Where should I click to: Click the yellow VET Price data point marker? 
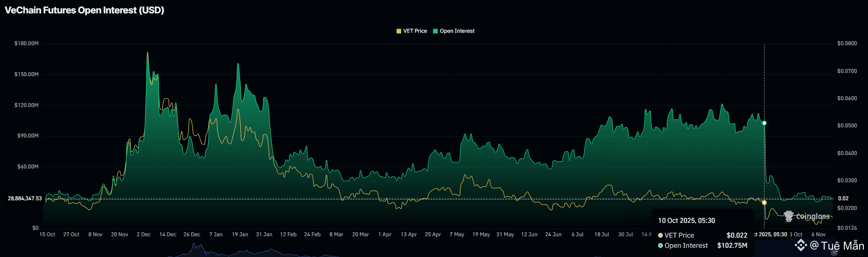(764, 203)
